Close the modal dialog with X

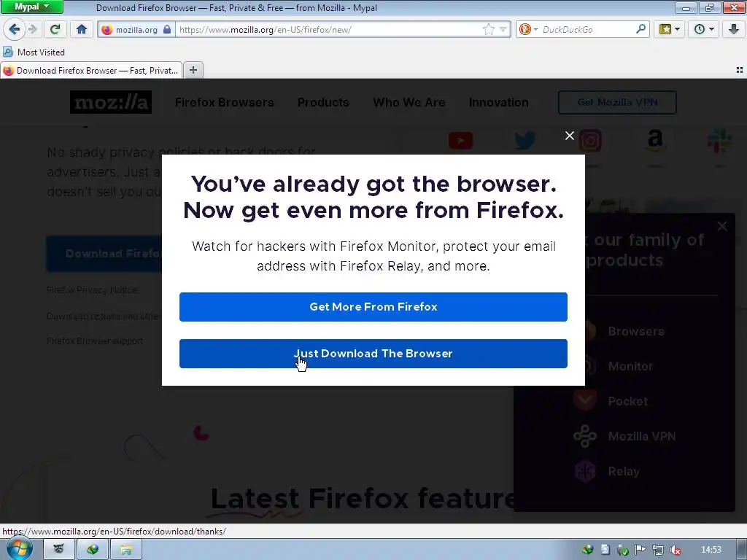[569, 136]
